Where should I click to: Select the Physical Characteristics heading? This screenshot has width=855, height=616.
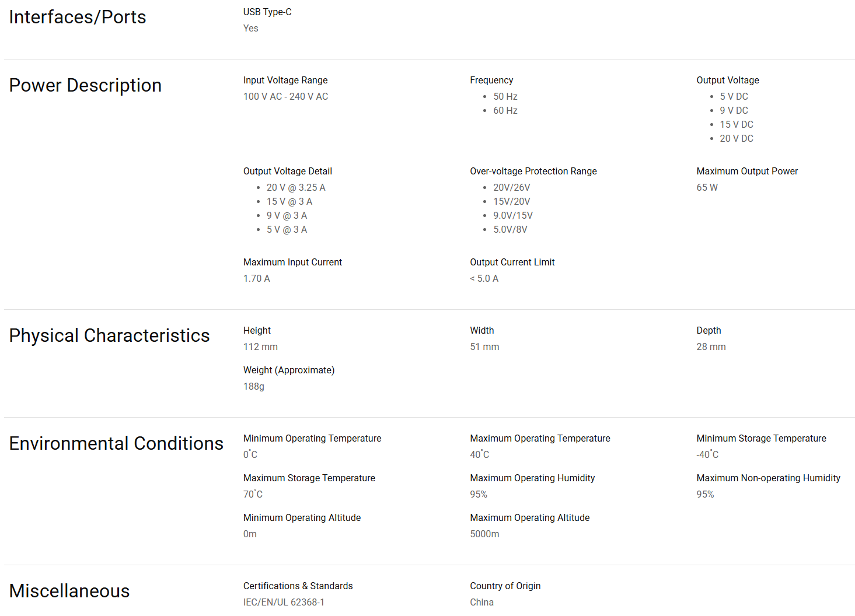click(x=109, y=336)
